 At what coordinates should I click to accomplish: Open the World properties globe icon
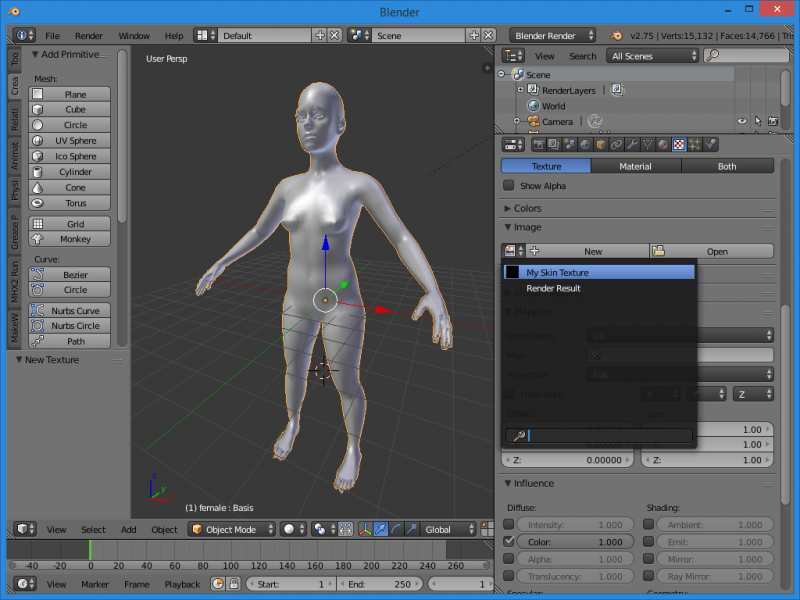[585, 144]
